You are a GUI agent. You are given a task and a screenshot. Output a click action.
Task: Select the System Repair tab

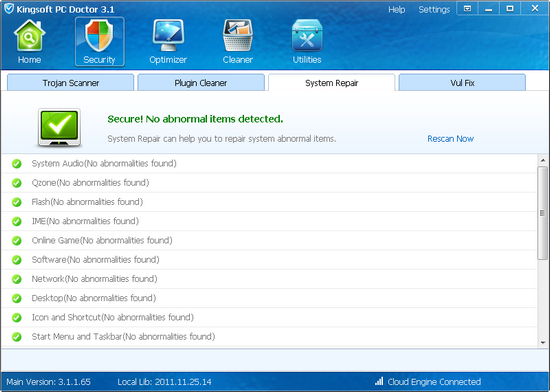pos(331,83)
